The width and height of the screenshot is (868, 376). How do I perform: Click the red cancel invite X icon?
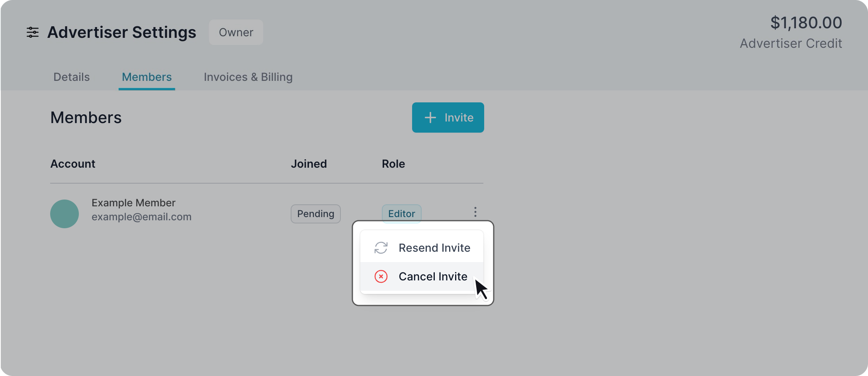click(x=381, y=276)
